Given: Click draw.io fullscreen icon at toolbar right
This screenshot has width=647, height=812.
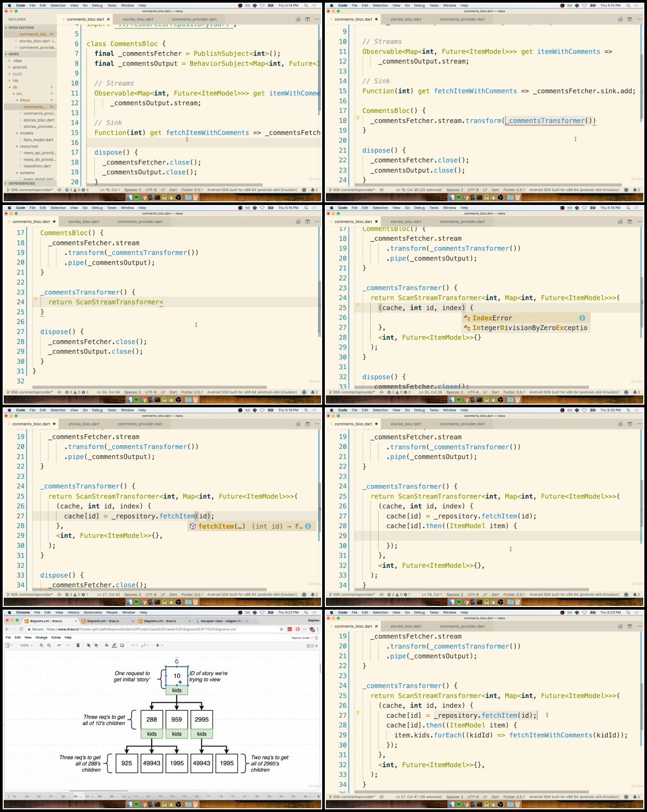Looking at the screenshot, I should point(308,646).
